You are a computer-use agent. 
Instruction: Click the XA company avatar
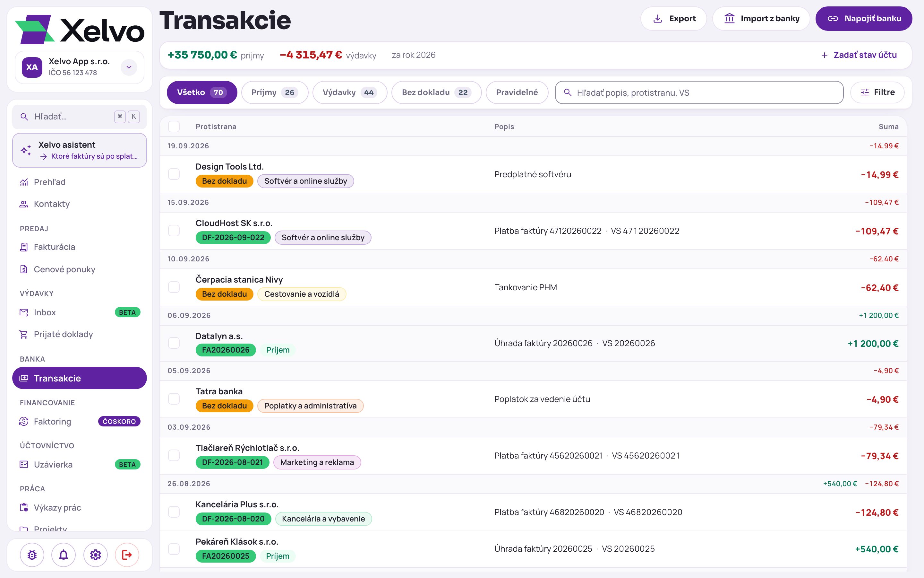pos(32,67)
